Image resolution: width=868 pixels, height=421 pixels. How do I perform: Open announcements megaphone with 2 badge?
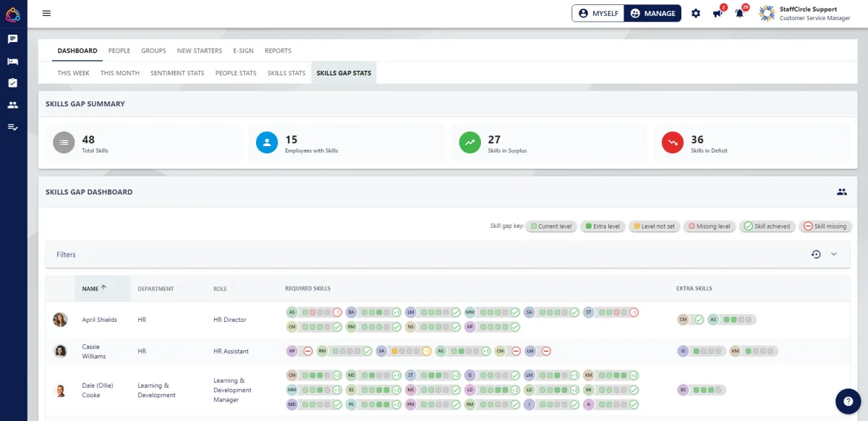[718, 12]
